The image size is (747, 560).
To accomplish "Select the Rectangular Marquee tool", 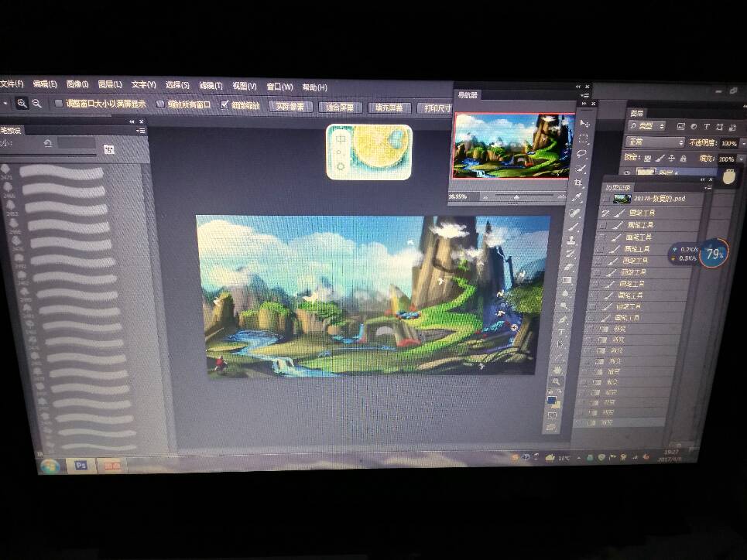I will click(x=583, y=139).
